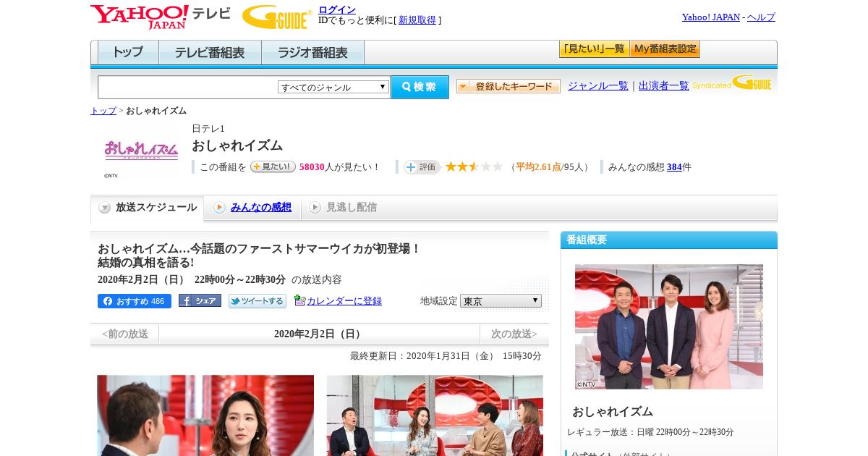The width and height of the screenshot is (868, 456).
Task: Click the G-GUIDE logo in header
Action: click(277, 17)
